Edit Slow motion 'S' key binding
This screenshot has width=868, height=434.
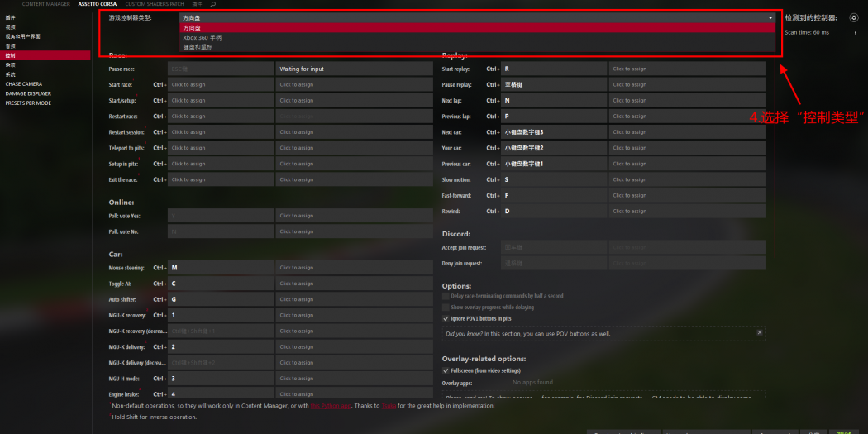point(554,179)
